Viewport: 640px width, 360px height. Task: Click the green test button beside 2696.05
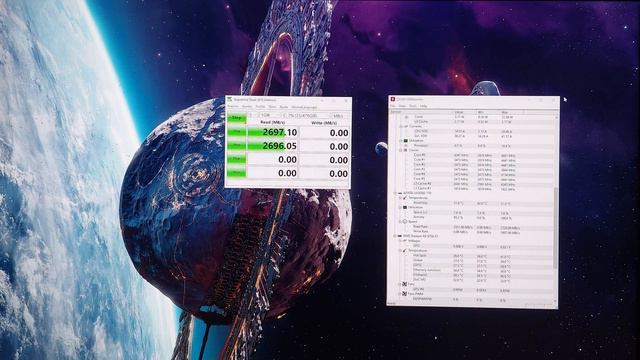236,146
